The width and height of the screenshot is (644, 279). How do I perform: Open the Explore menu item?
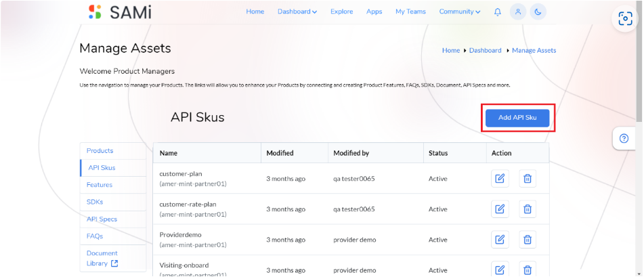click(342, 12)
